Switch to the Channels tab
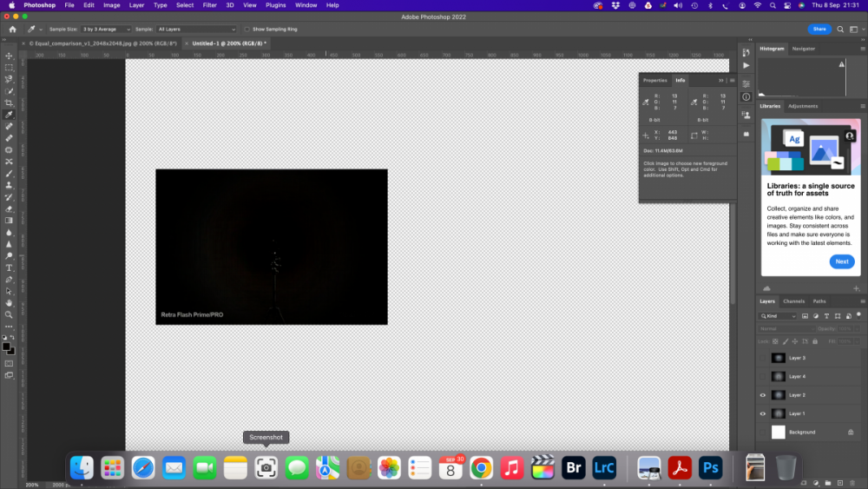The image size is (868, 489). click(x=793, y=301)
